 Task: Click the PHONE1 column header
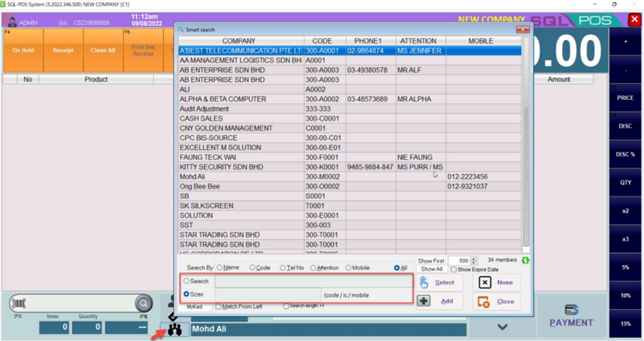369,41
